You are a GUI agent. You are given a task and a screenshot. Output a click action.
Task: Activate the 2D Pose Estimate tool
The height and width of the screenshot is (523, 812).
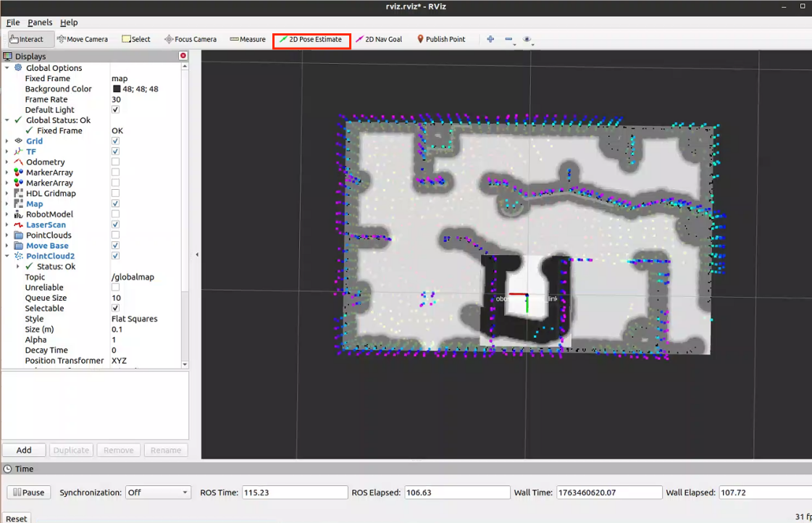311,39
